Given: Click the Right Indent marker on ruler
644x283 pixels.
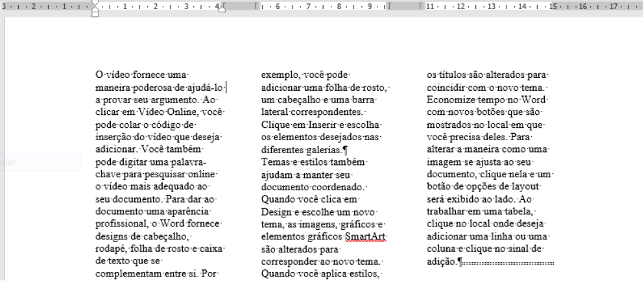Looking at the screenshot, I should pyautogui.click(x=222, y=9).
